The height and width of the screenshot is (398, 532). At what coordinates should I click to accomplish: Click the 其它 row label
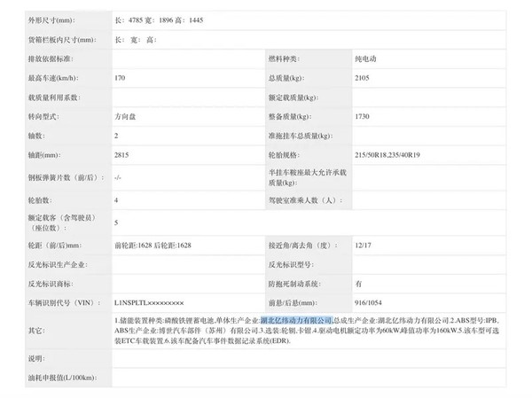(36, 330)
